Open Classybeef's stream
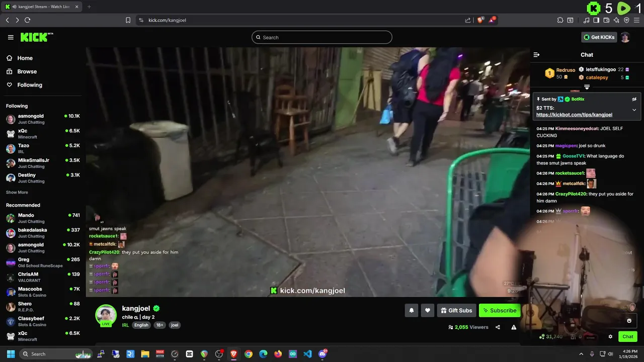Screen dimensions: 644x362 click(43, 321)
